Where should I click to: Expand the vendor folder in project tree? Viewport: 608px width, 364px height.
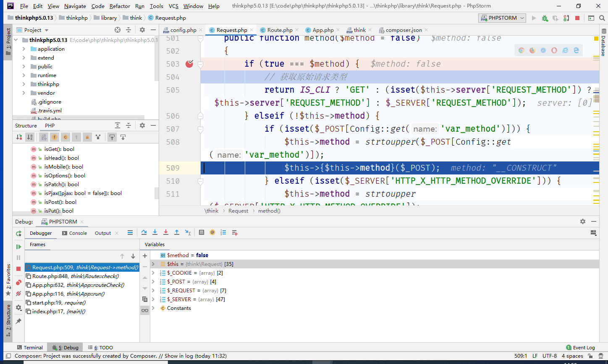tap(24, 93)
